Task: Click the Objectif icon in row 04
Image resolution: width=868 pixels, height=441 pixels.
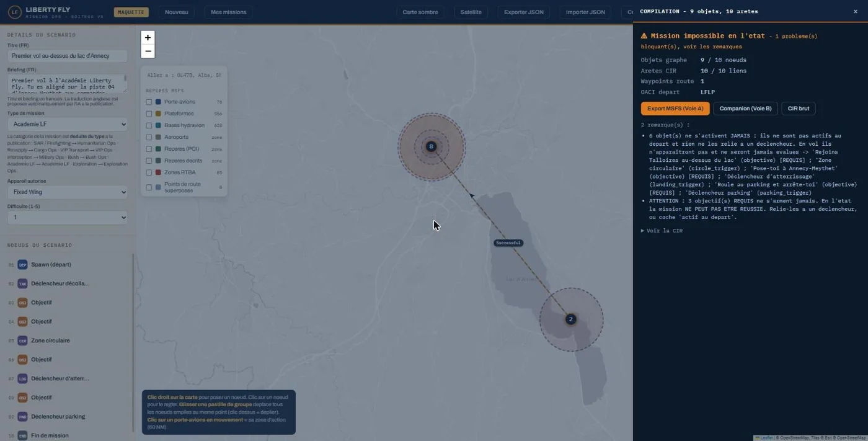Action: 22,321
